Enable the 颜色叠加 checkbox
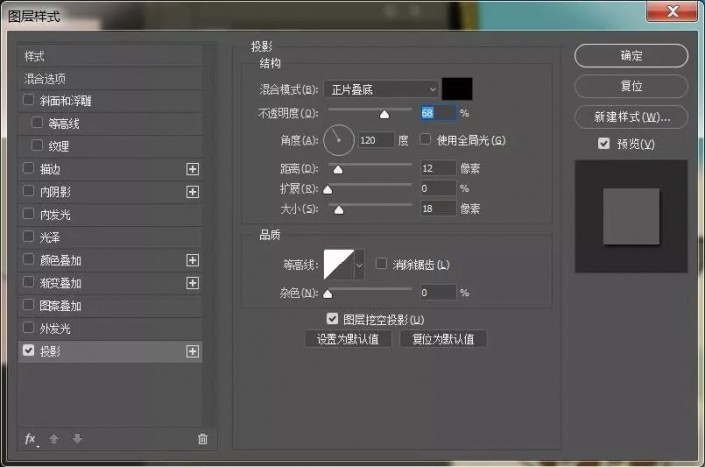The height and width of the screenshot is (467, 705). [x=28, y=259]
